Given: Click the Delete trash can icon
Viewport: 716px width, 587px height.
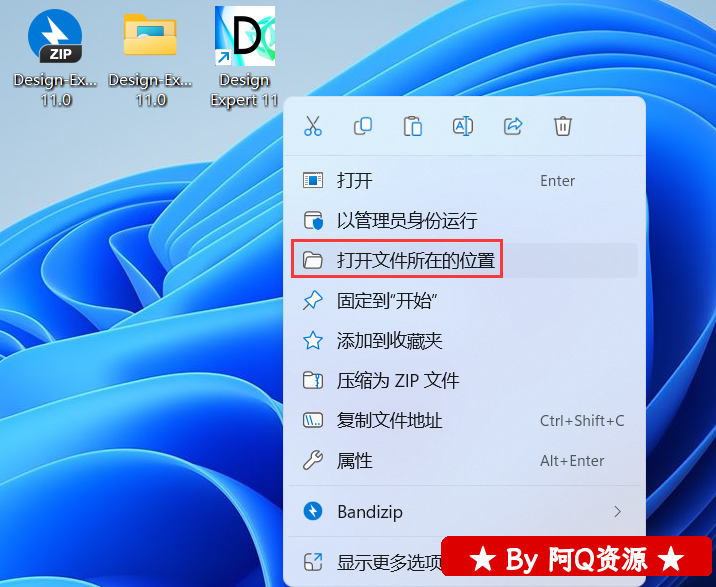Looking at the screenshot, I should tap(563, 126).
